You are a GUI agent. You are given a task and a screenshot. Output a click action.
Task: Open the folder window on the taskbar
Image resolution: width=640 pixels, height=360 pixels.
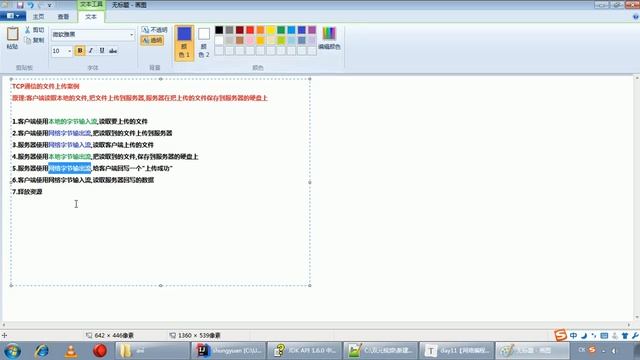click(152, 351)
